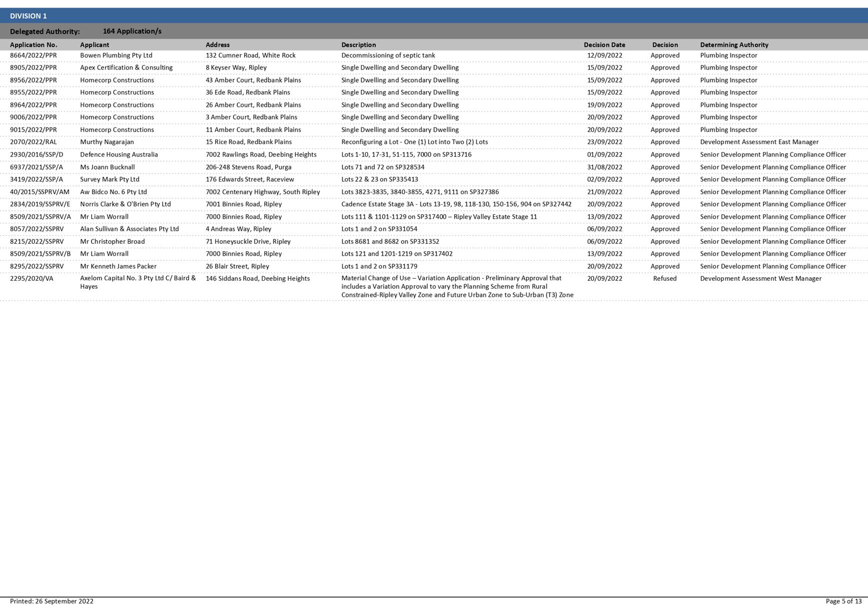Click 'Printed: 26 September 2022' footer
Image resolution: width=868 pixels, height=614 pixels.
point(52,601)
